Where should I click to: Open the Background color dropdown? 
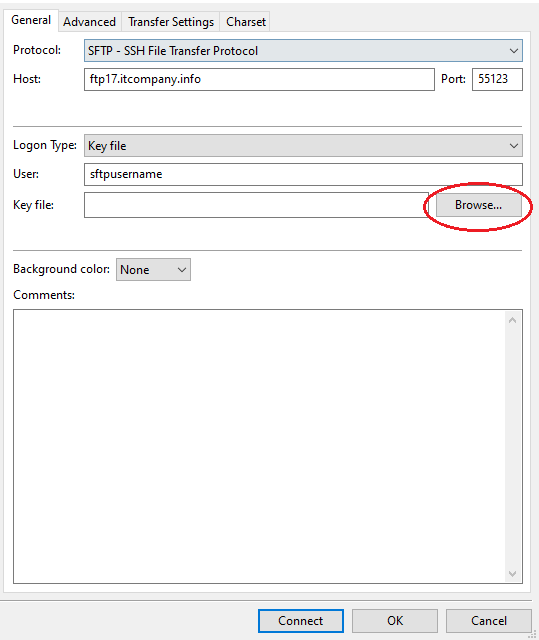click(153, 269)
